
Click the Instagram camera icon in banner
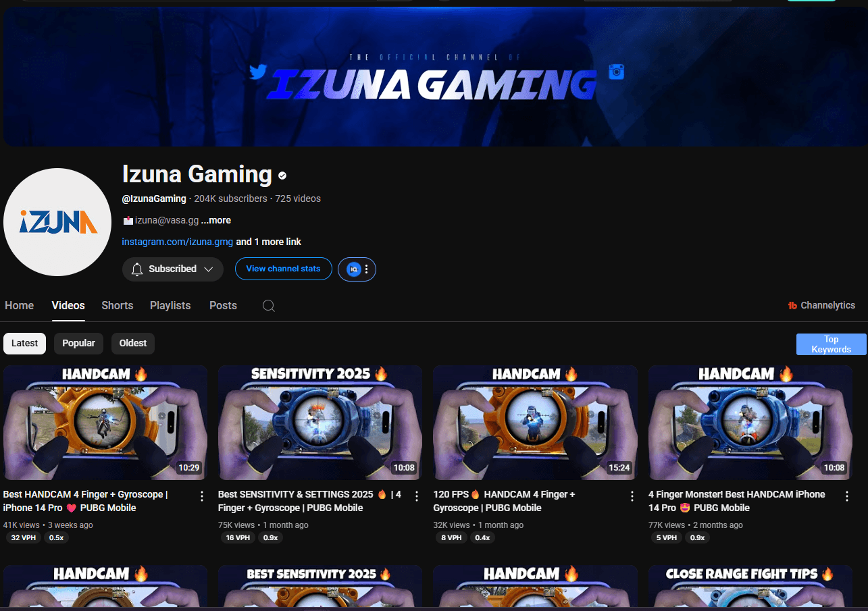pyautogui.click(x=616, y=72)
